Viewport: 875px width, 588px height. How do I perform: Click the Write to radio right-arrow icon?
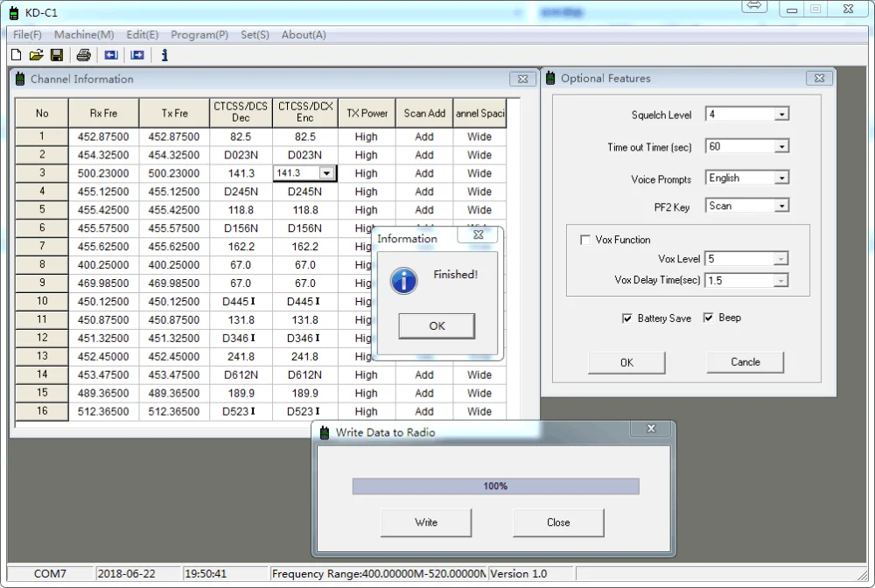[x=137, y=55]
